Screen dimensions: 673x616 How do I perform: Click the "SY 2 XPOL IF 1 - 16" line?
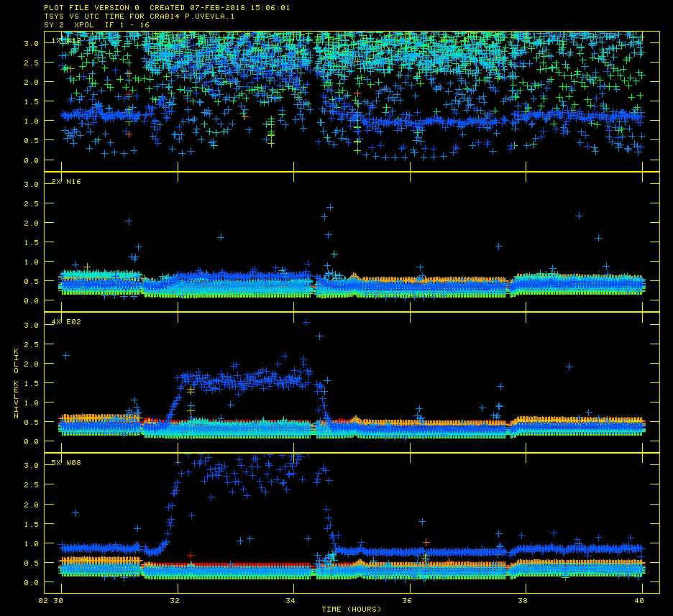[97, 24]
